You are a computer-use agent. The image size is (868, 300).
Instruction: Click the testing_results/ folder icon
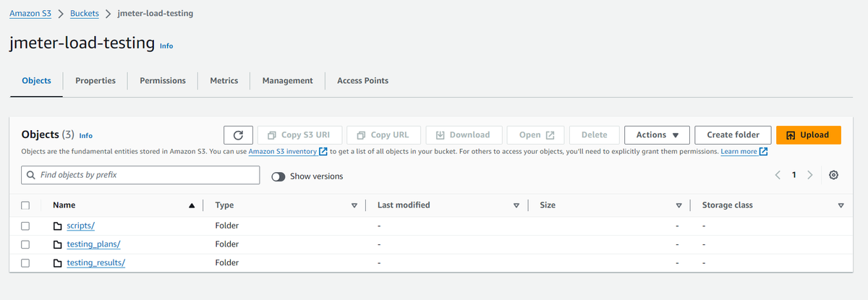pyautogui.click(x=58, y=263)
